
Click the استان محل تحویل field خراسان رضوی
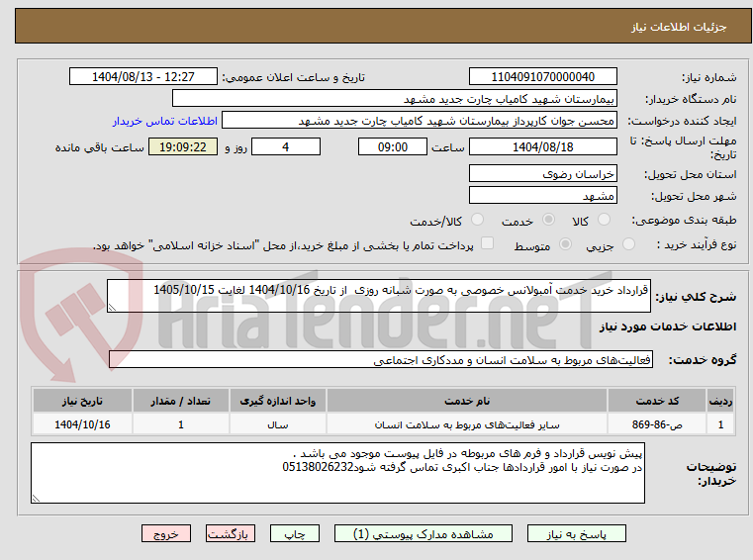pos(542,174)
